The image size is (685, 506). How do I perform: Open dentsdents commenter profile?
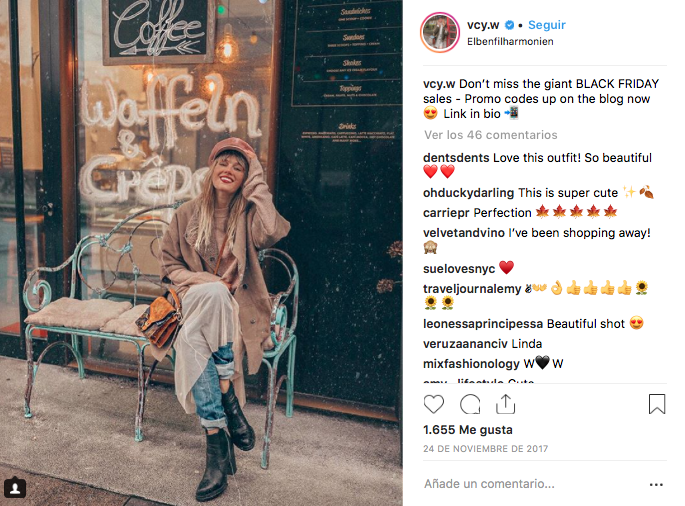[456, 158]
